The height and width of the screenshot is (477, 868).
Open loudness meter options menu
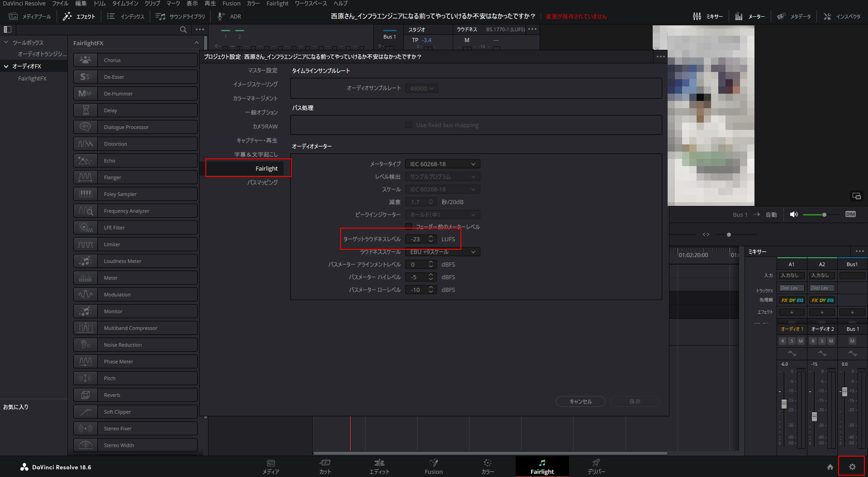coord(532,29)
